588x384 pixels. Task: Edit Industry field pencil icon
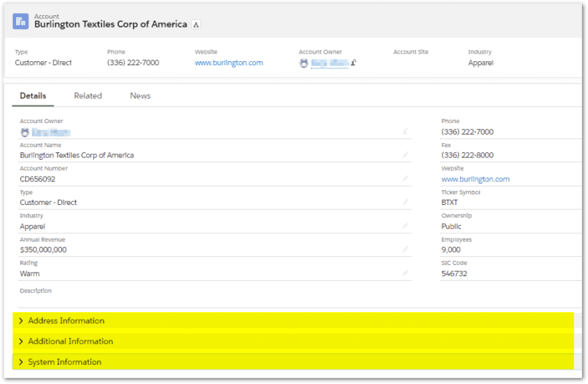pos(405,226)
